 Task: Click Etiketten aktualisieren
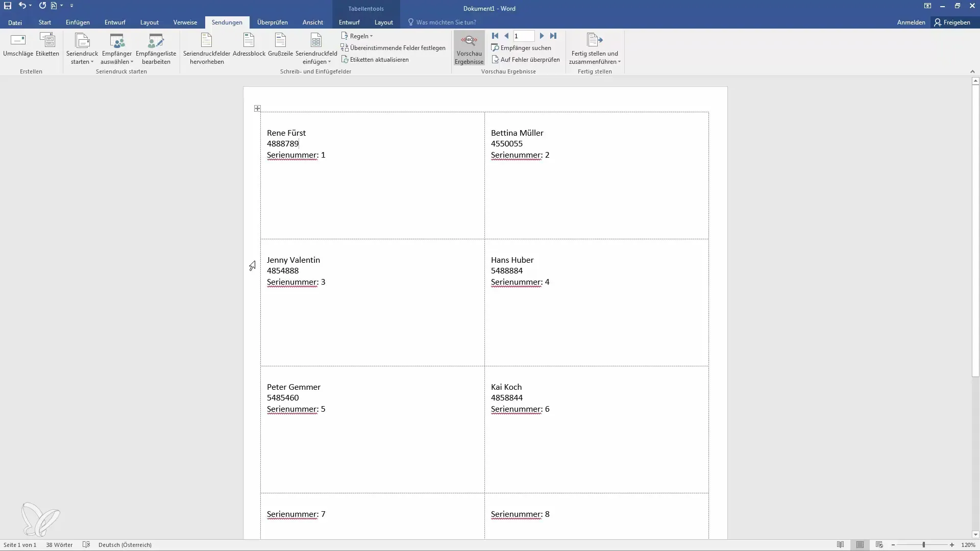[x=375, y=60]
